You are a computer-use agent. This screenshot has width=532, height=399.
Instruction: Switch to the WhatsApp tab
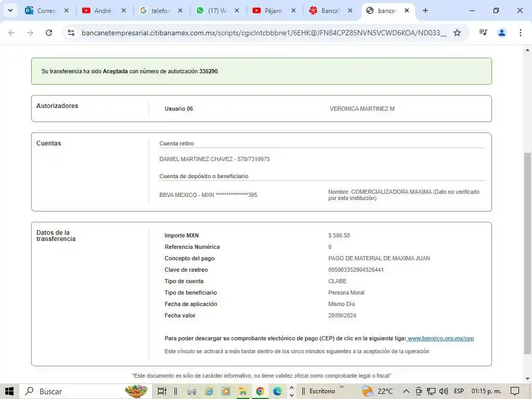[x=213, y=10]
